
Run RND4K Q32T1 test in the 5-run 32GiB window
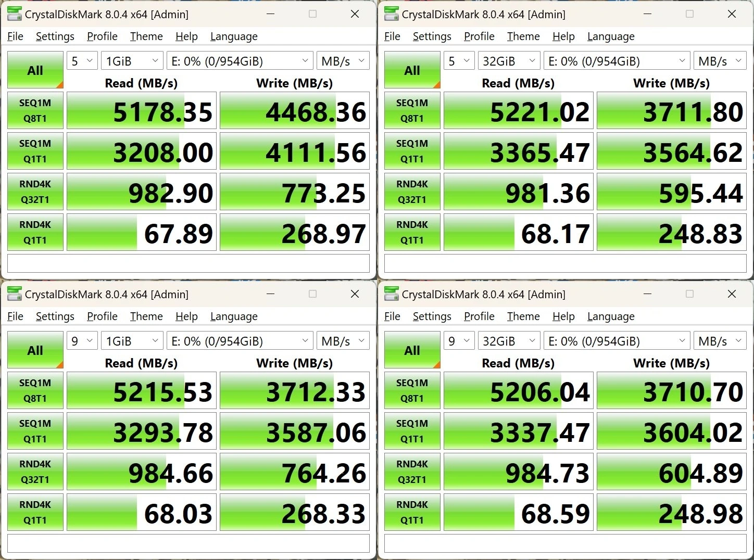pyautogui.click(x=412, y=192)
